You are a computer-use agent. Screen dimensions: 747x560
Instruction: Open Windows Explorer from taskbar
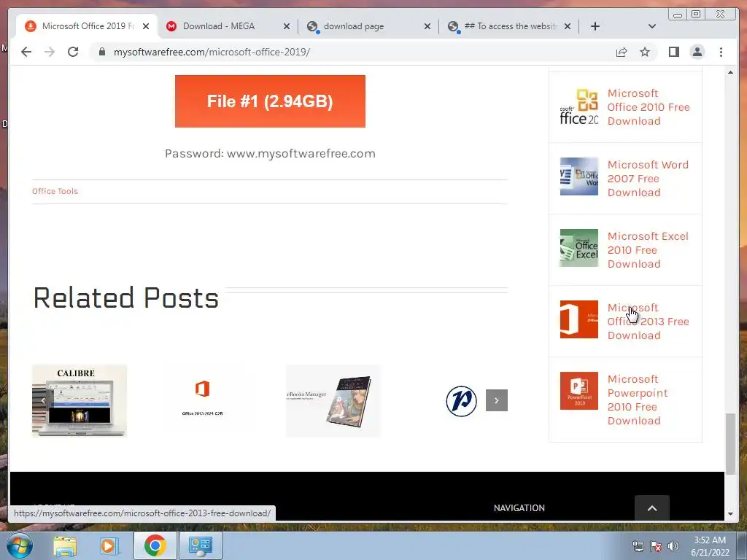click(65, 545)
